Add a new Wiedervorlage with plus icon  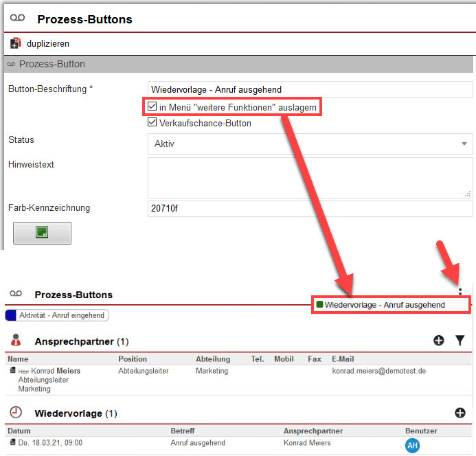click(460, 413)
